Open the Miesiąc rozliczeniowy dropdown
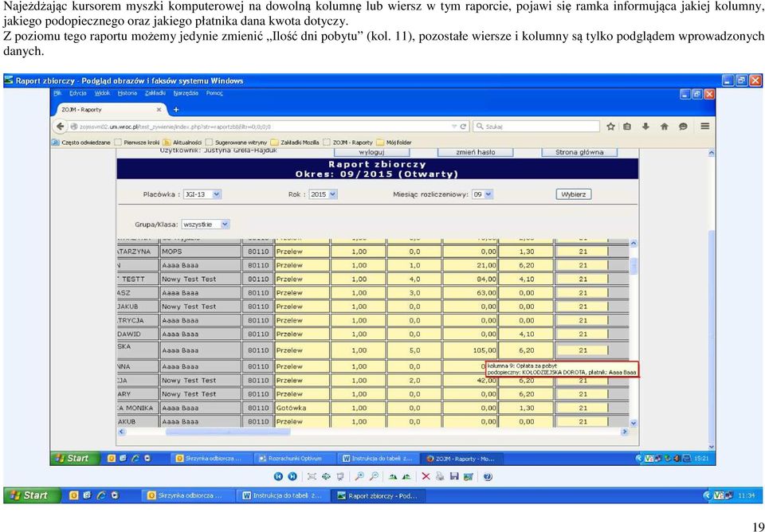Viewport: 765px width, 532px height. pyautogui.click(x=483, y=194)
